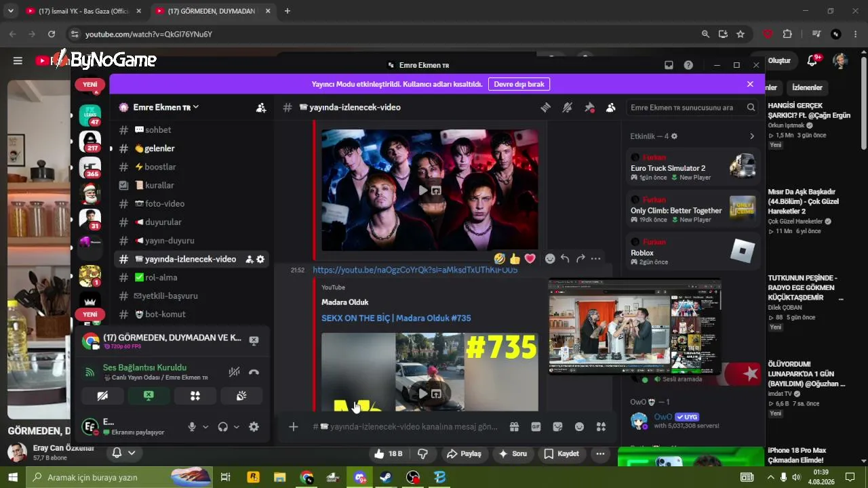Image resolution: width=868 pixels, height=488 pixels.
Task: Switch to İsmail YK Bas Gaza tab
Action: (83, 11)
